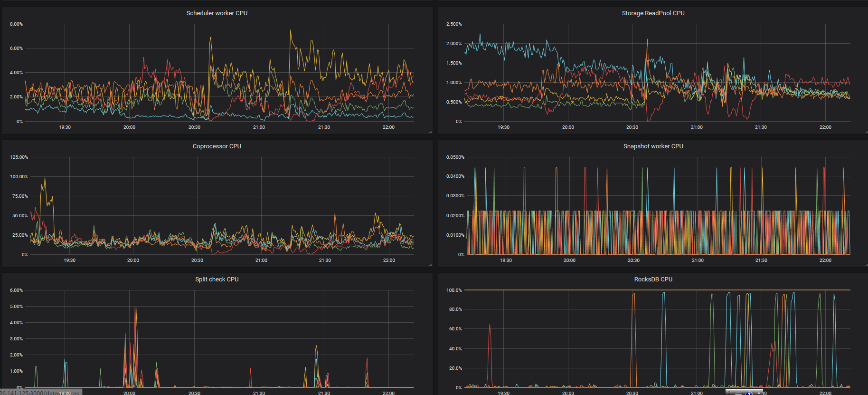
Task: Click the 2.500% axis label in Storage ReadPool CPU
Action: tap(454, 24)
